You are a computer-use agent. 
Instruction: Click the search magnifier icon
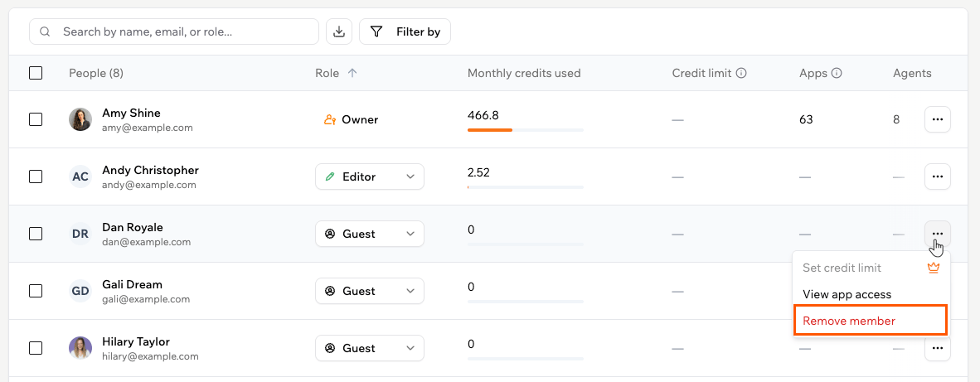pos(45,31)
